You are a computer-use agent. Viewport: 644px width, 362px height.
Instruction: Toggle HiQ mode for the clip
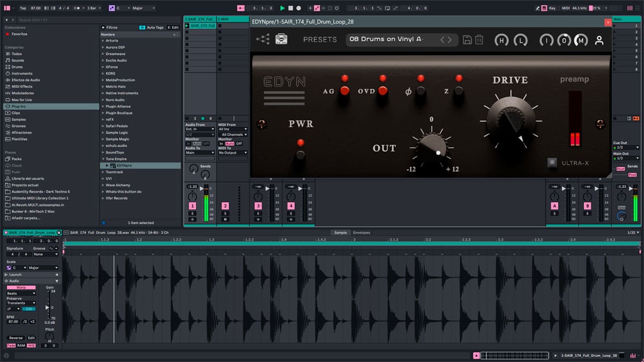click(x=31, y=345)
